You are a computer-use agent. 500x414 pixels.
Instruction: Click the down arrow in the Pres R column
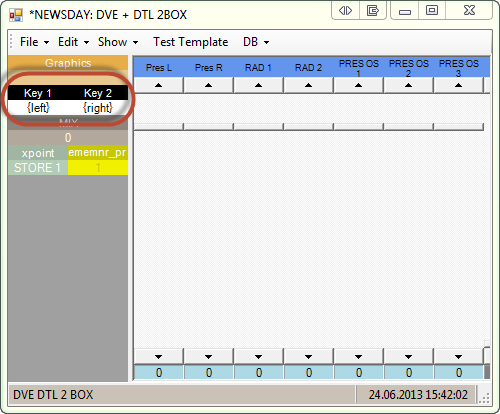pyautogui.click(x=208, y=357)
